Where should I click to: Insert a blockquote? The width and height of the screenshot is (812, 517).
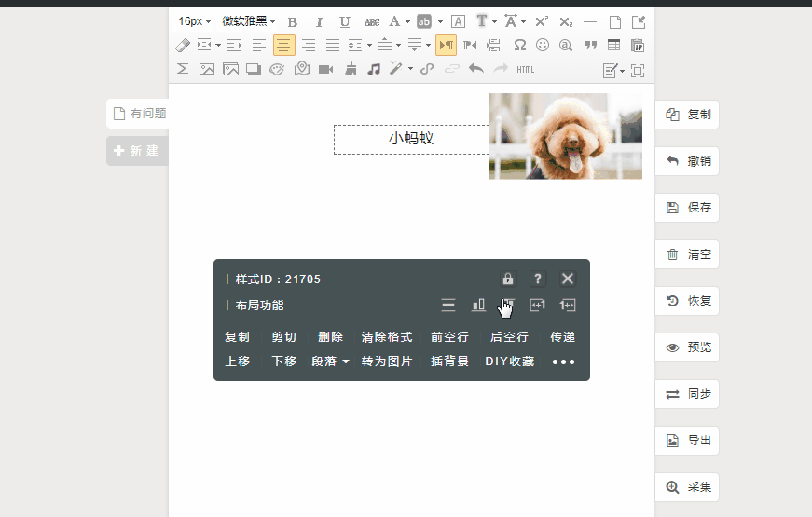[591, 46]
